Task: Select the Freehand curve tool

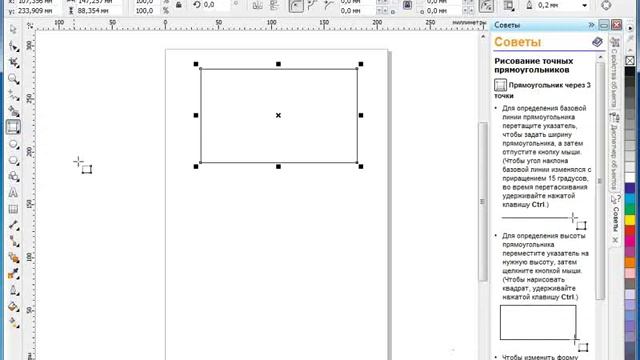Action: pos(13,95)
